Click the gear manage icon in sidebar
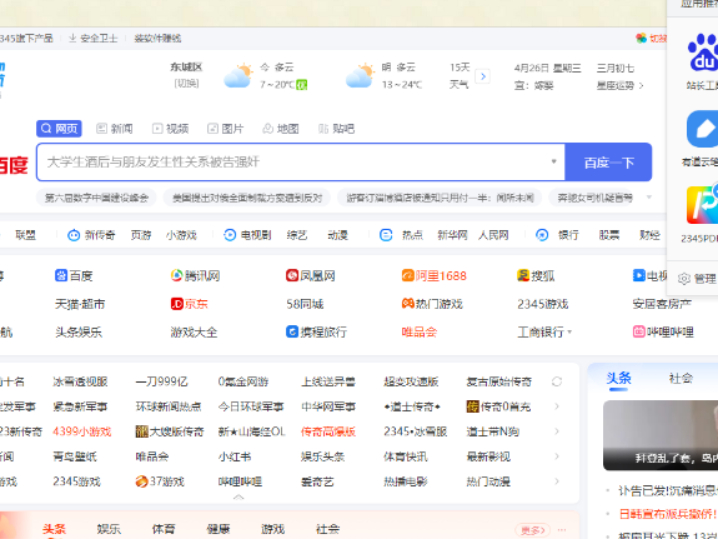This screenshot has height=539, width=718. [684, 278]
